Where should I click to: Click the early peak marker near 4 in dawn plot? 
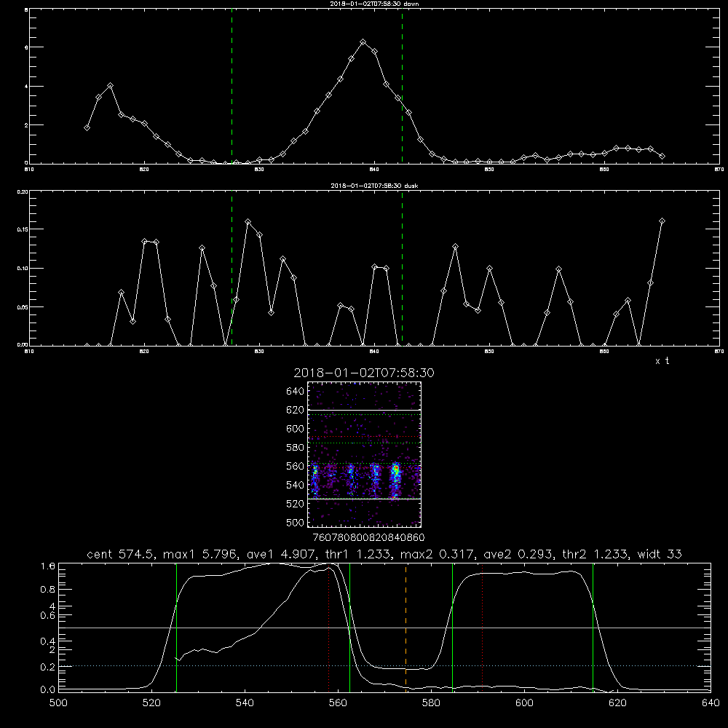point(110,86)
